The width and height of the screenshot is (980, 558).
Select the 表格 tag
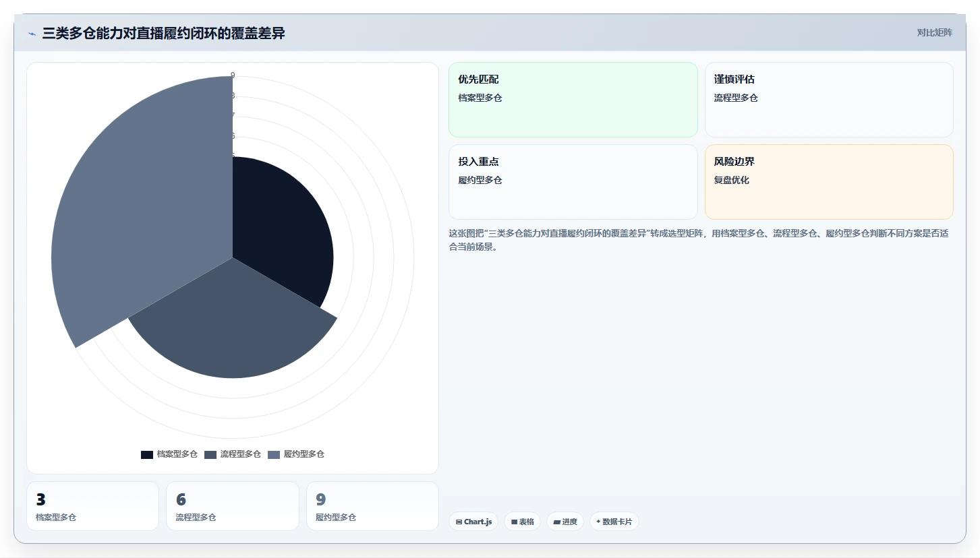click(x=522, y=522)
